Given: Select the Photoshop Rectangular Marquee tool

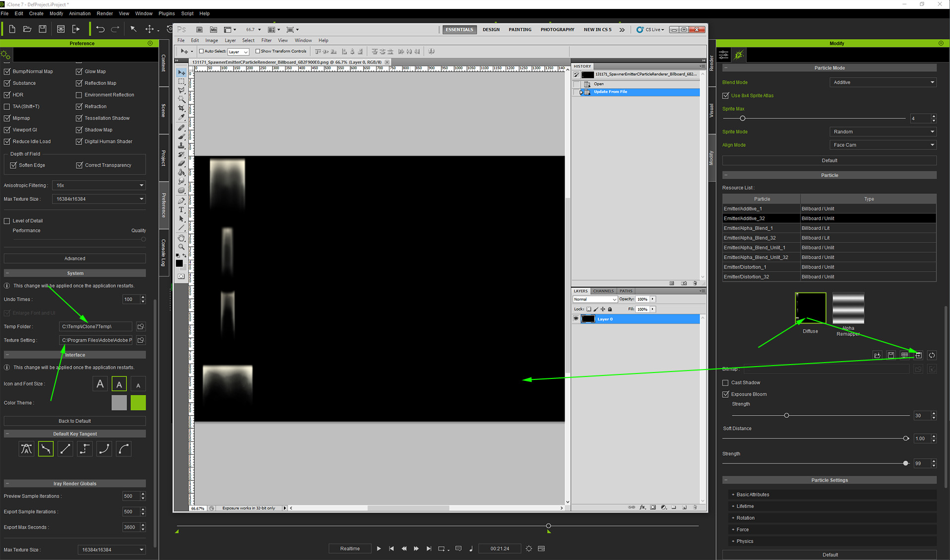Looking at the screenshot, I should (x=182, y=81).
